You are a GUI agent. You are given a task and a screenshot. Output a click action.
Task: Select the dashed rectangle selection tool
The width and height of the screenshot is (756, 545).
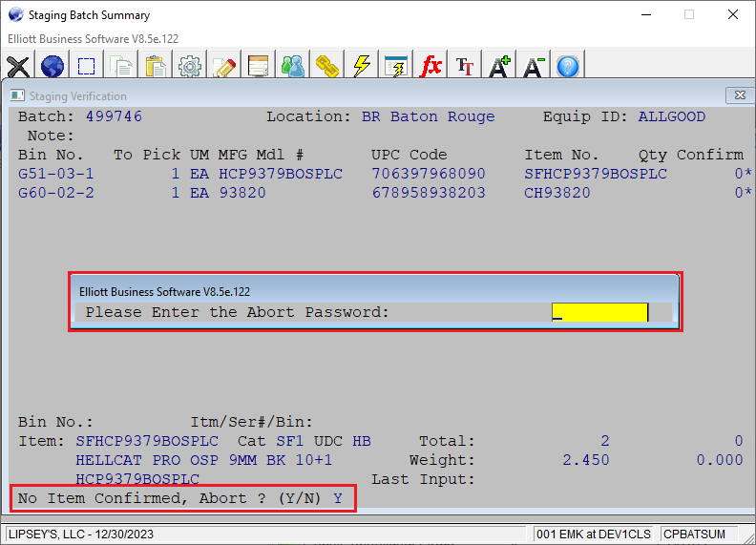pos(86,66)
